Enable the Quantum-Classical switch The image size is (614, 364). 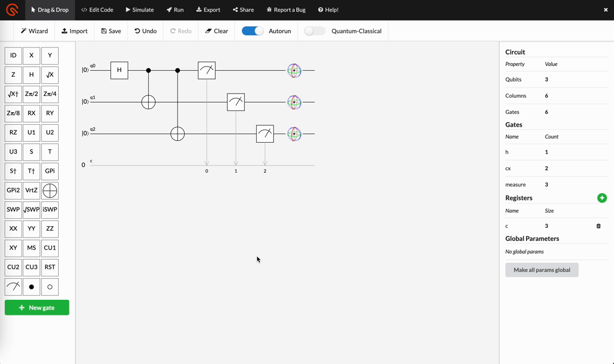click(x=314, y=30)
